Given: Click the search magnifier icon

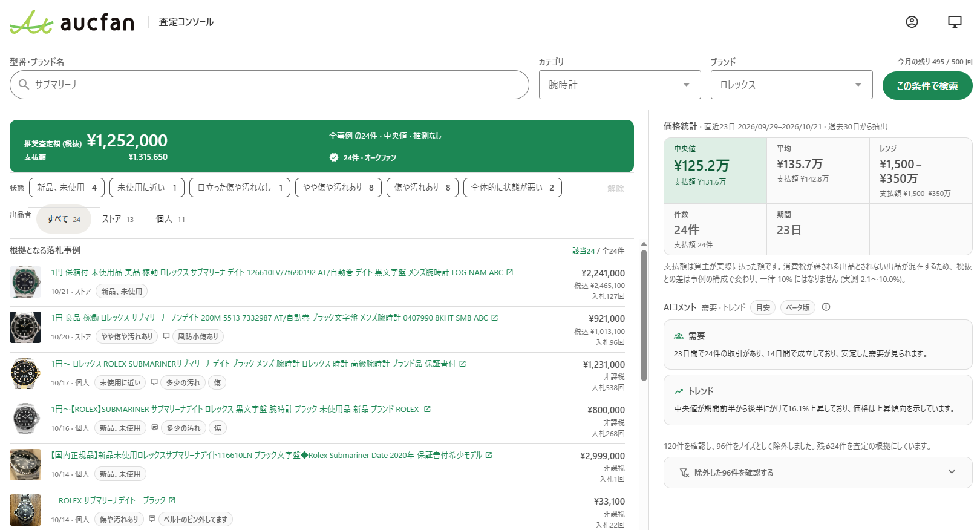Looking at the screenshot, I should click(24, 85).
